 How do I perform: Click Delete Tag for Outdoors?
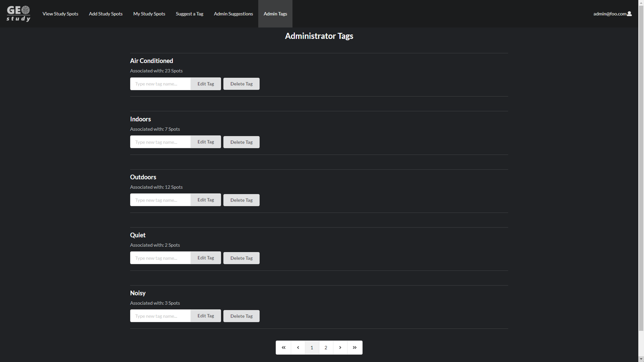pos(241,200)
